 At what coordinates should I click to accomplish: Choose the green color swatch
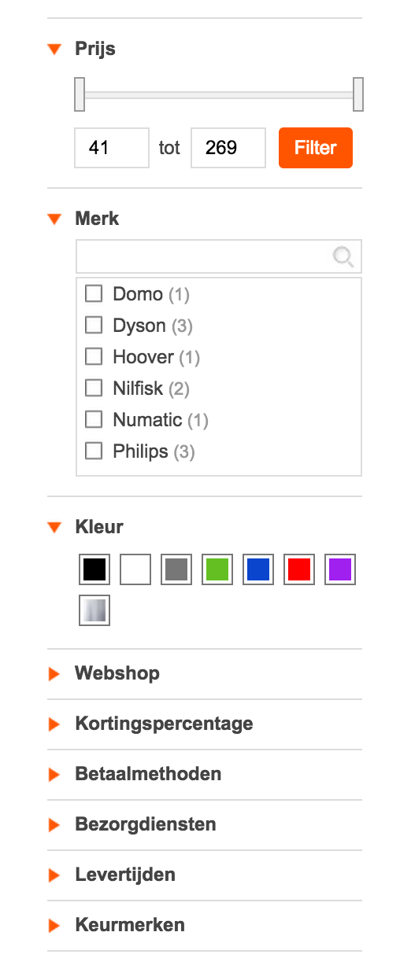[x=217, y=569]
